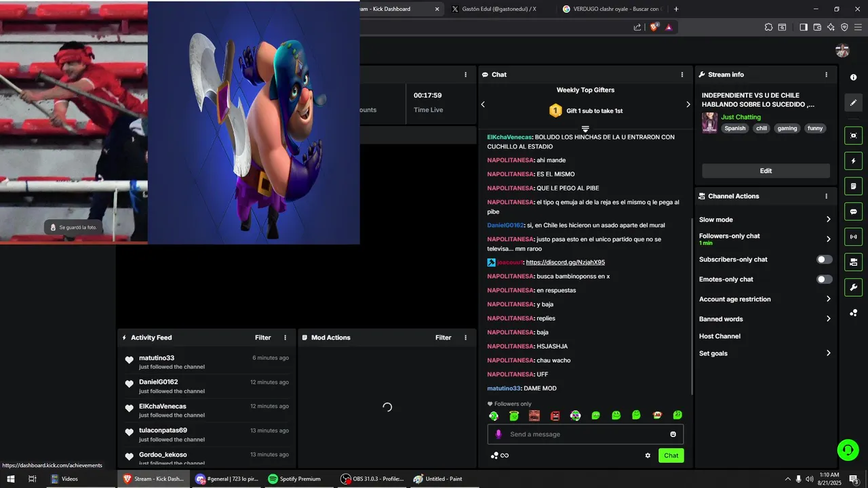Image resolution: width=868 pixels, height=488 pixels.
Task: Open the emoji picker in message box
Action: pyautogui.click(x=673, y=434)
